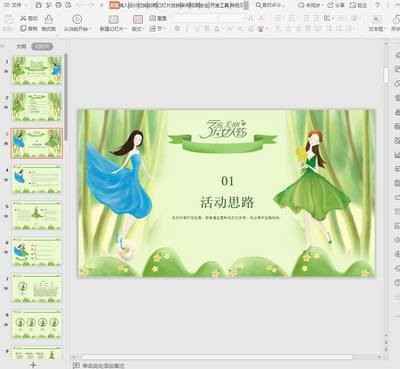Toggle Underline formatting
Image resolution: width=400 pixels, height=369 pixels.
tap(197, 29)
